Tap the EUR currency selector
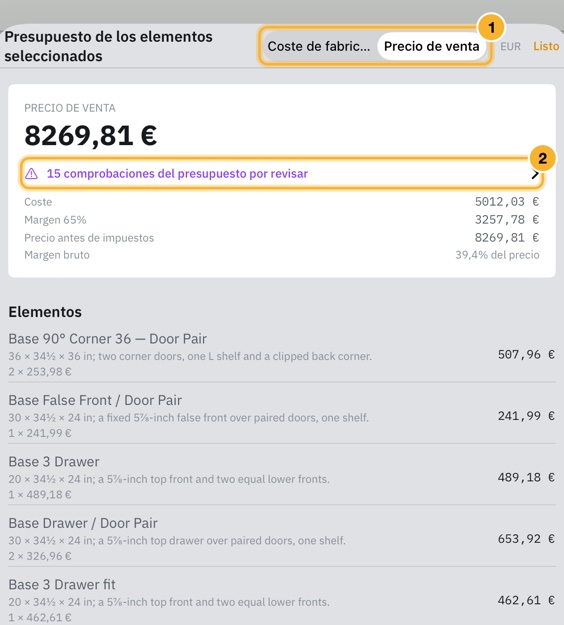 pyautogui.click(x=511, y=47)
